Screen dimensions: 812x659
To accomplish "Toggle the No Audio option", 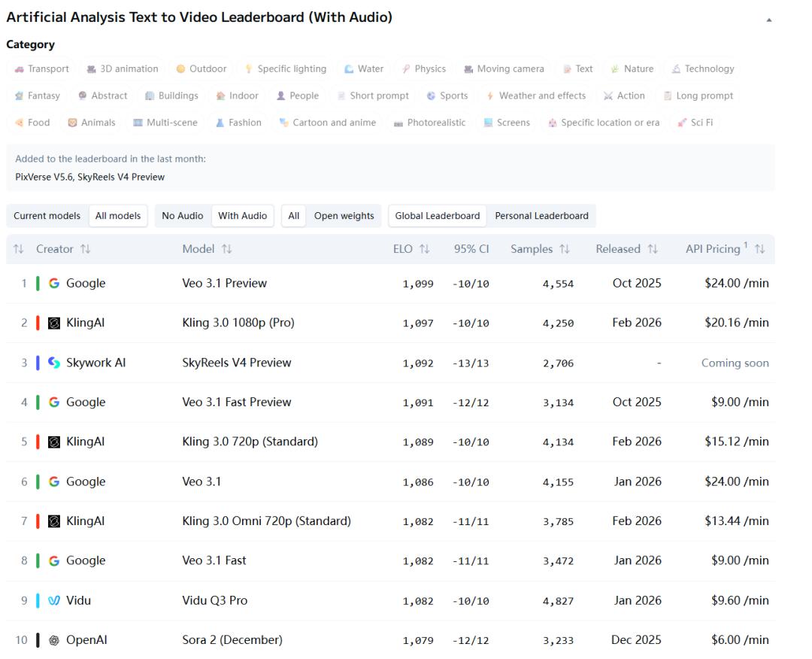I will tap(183, 216).
